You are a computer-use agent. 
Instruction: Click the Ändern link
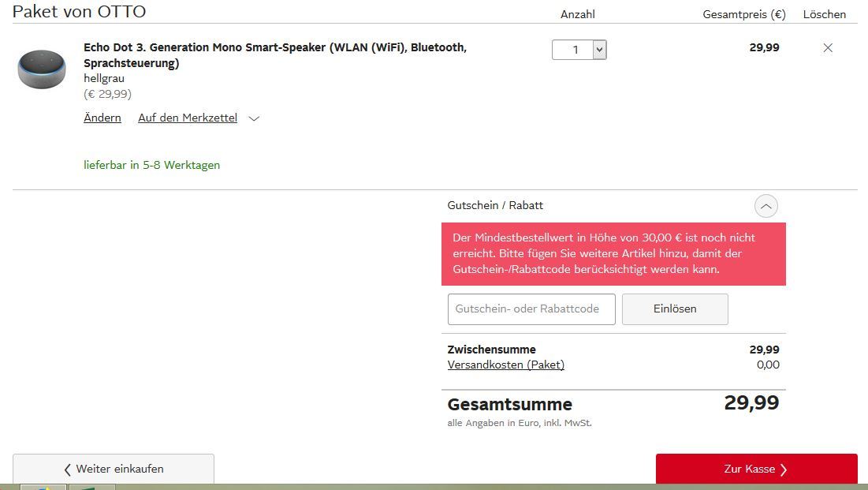tap(102, 118)
